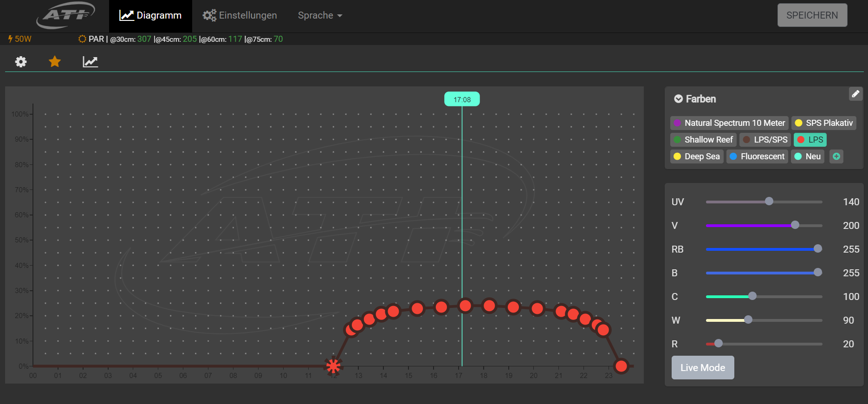Open the line chart icon tab
This screenshot has height=404, width=868.
(90, 61)
